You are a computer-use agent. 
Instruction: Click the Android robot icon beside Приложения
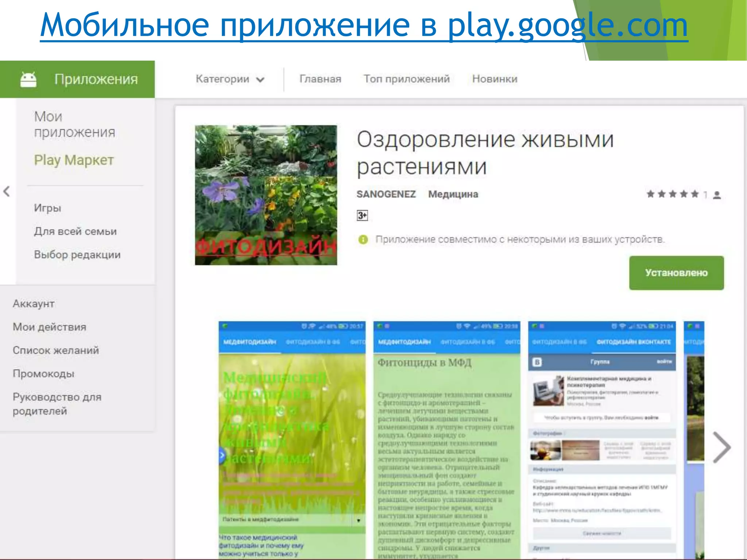click(x=28, y=79)
